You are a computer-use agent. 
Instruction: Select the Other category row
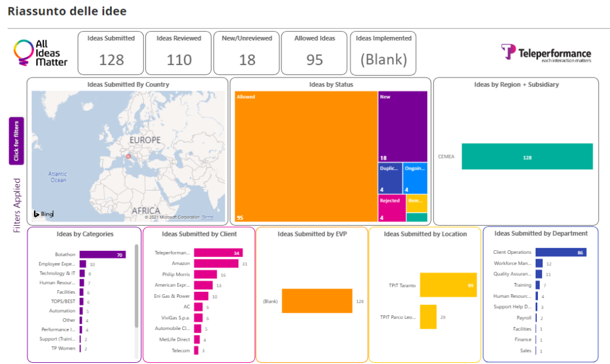[x=76, y=320]
